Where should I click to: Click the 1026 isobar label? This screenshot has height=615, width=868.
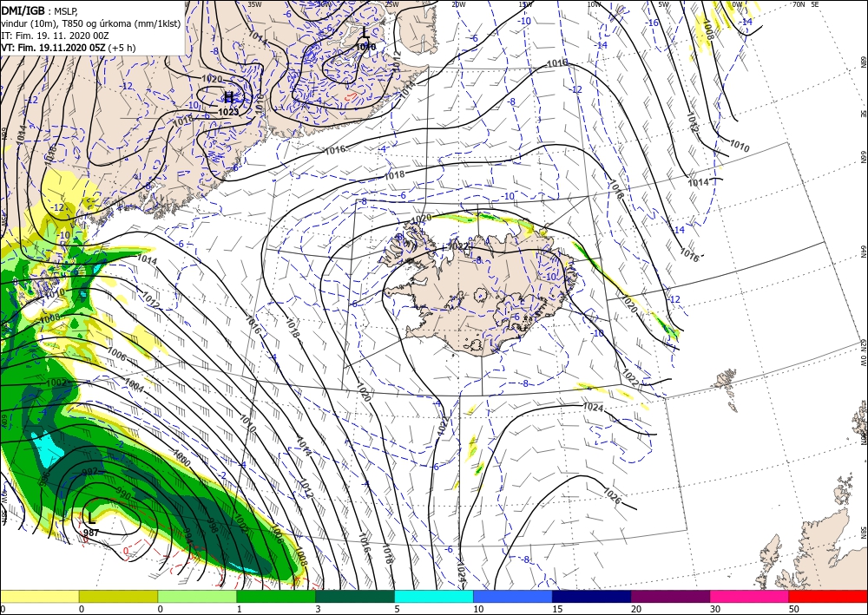(x=612, y=495)
